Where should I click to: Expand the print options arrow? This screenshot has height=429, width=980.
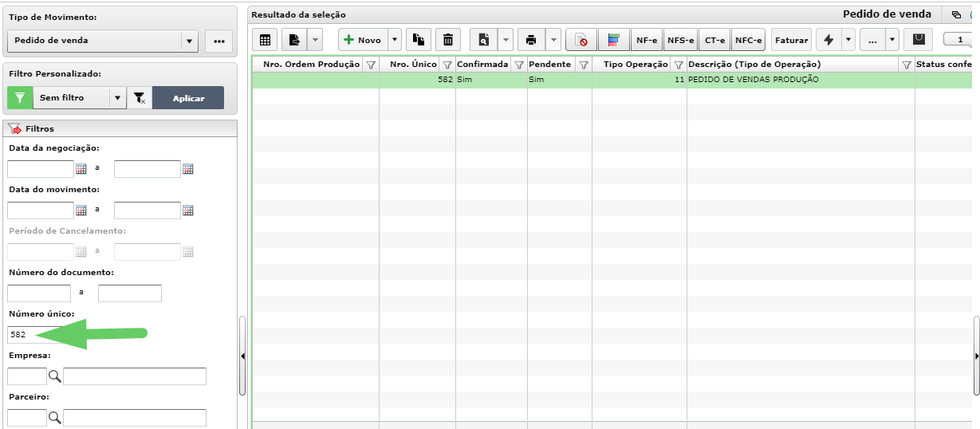point(553,40)
